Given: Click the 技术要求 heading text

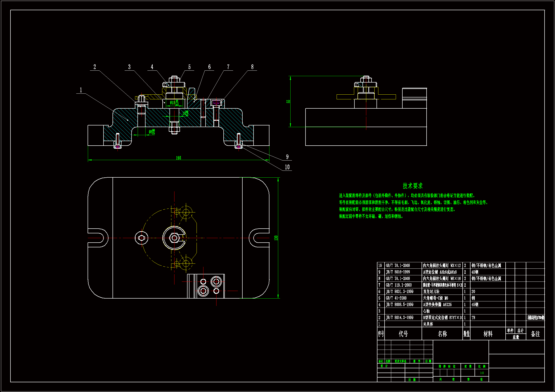Looking at the screenshot, I should coord(413,186).
